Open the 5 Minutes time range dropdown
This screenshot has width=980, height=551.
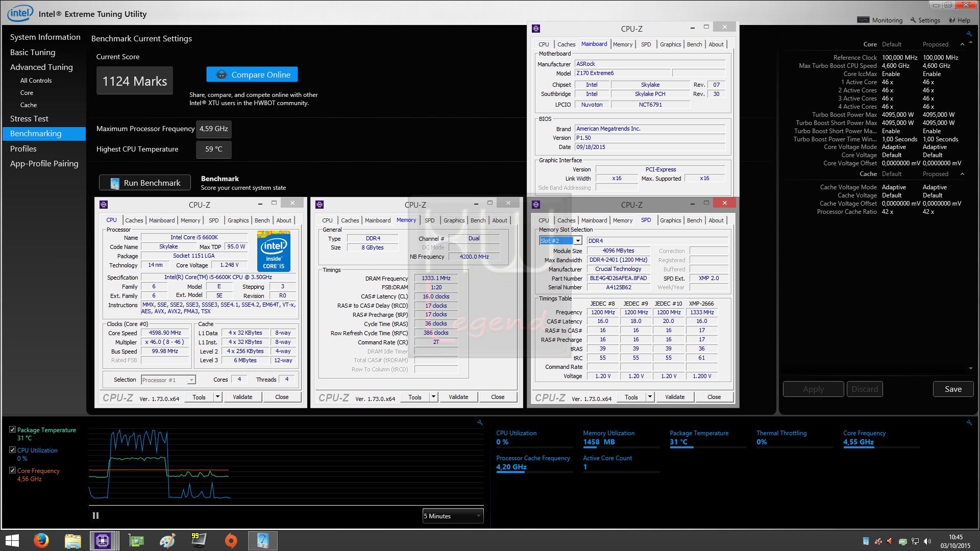pos(453,516)
